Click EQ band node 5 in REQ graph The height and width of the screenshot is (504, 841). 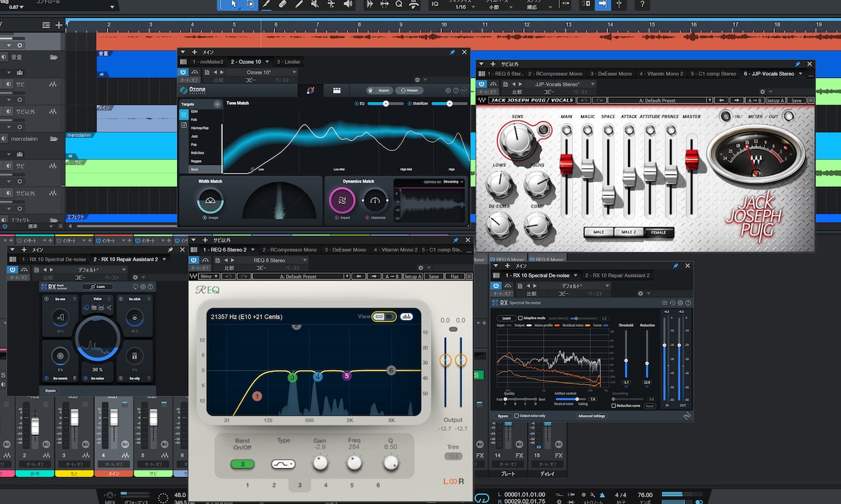point(347,376)
